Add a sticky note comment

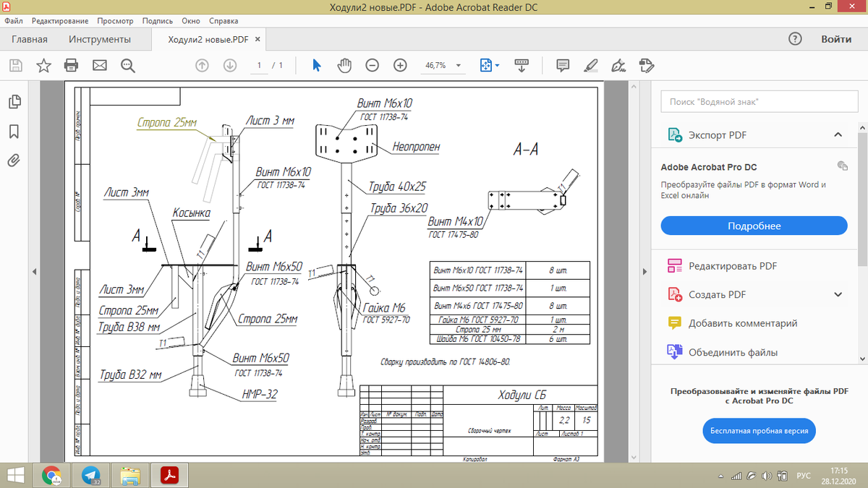[x=562, y=66]
